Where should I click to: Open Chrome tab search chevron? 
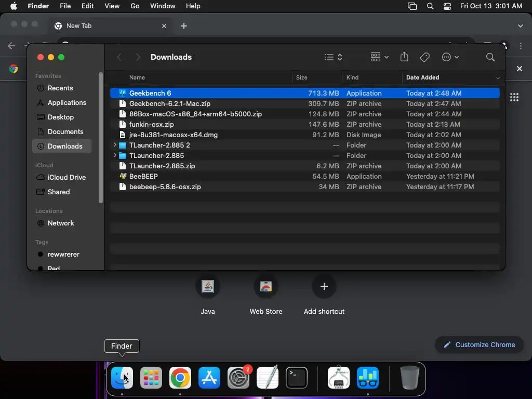click(x=520, y=26)
